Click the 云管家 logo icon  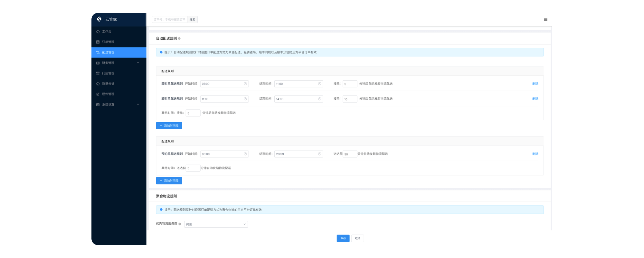99,19
